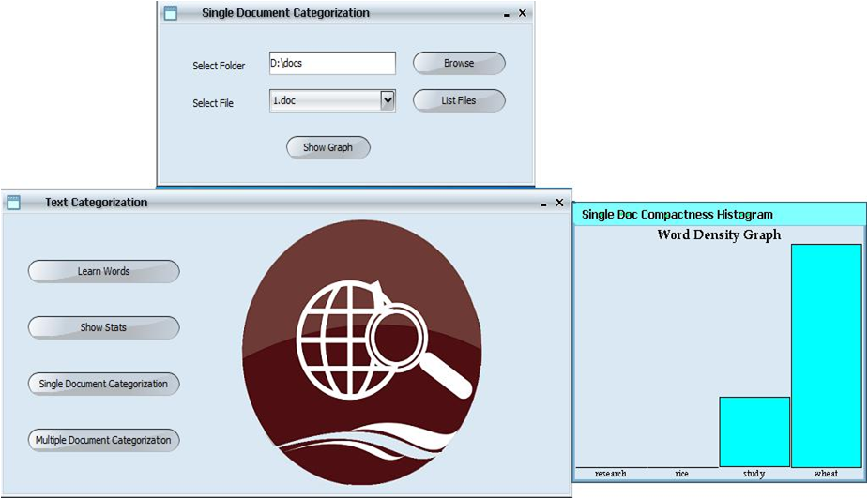This screenshot has height=499, width=868.
Task: Close the Text Categorization window
Action: 559,203
